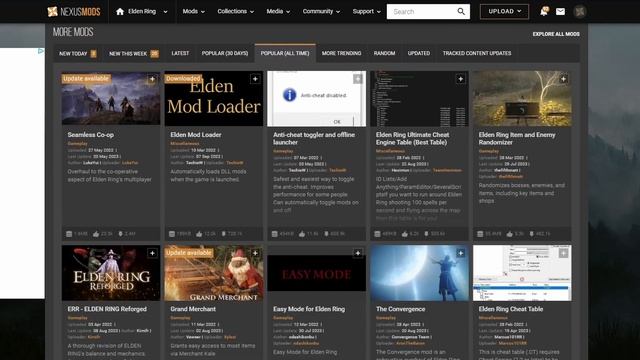640x360 pixels.
Task: Open the Nexus Mods logo homepage
Action: click(x=73, y=11)
